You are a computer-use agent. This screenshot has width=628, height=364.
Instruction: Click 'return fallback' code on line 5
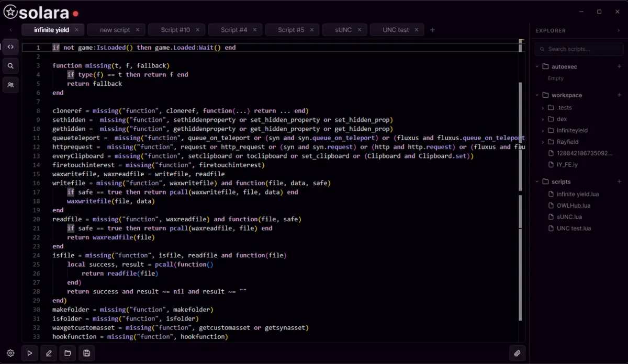(x=94, y=84)
